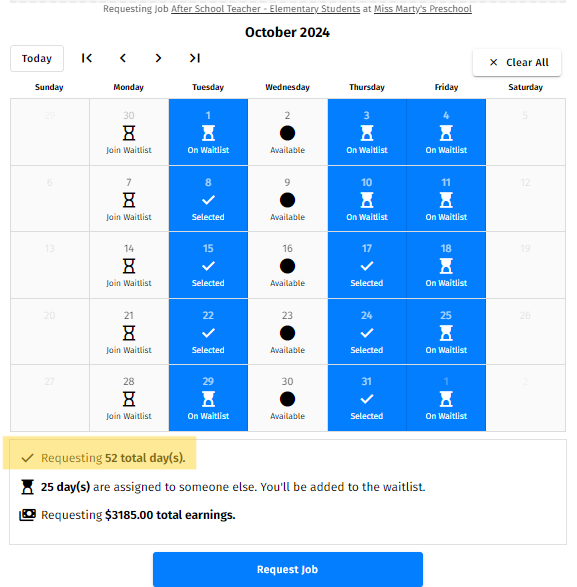Select Available day Wednesday 30
This screenshot has height=587, width=577.
click(x=287, y=398)
